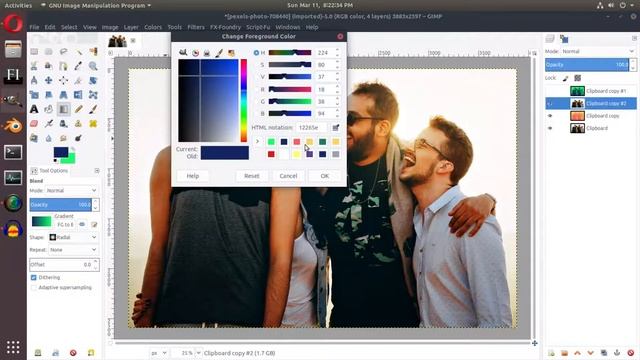640x360 pixels.
Task: Select the Blend gradient tool
Action: [63, 109]
